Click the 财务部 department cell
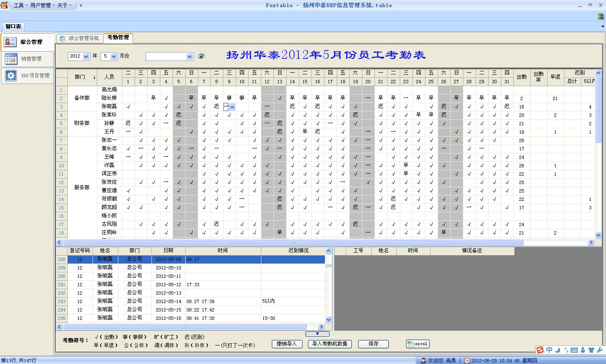606x364 pixels. tap(82, 123)
